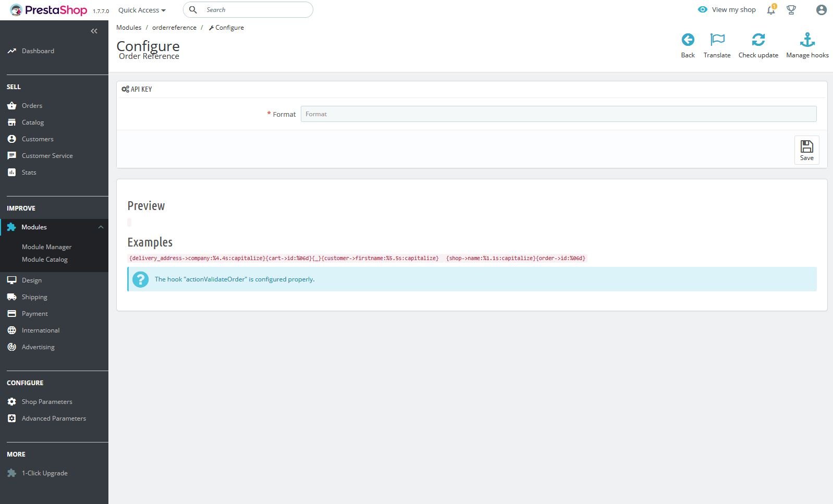Viewport: 833px width, 504px height.
Task: Open Advanced Parameters menu item
Action: (54, 418)
